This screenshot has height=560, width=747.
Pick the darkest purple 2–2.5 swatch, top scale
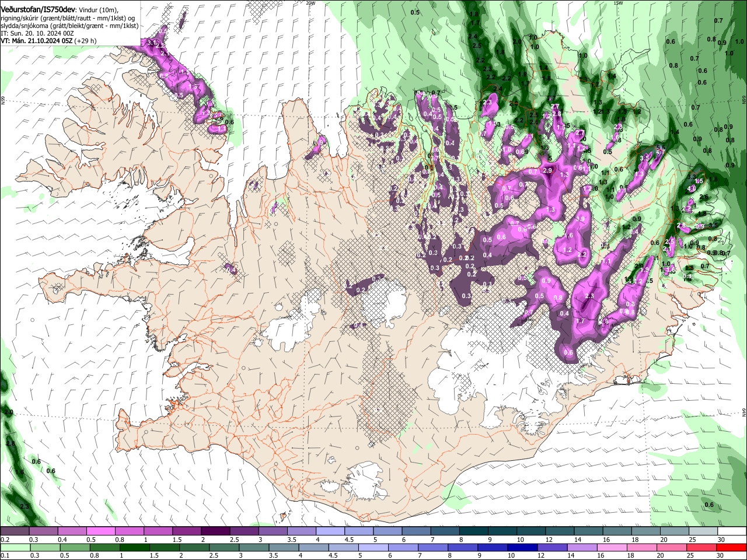point(215,531)
